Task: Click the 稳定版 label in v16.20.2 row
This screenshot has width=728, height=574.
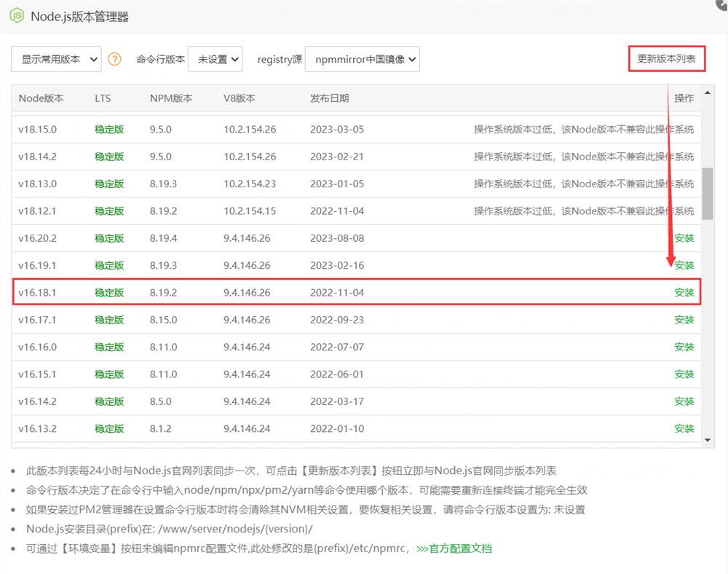Action: pos(109,238)
